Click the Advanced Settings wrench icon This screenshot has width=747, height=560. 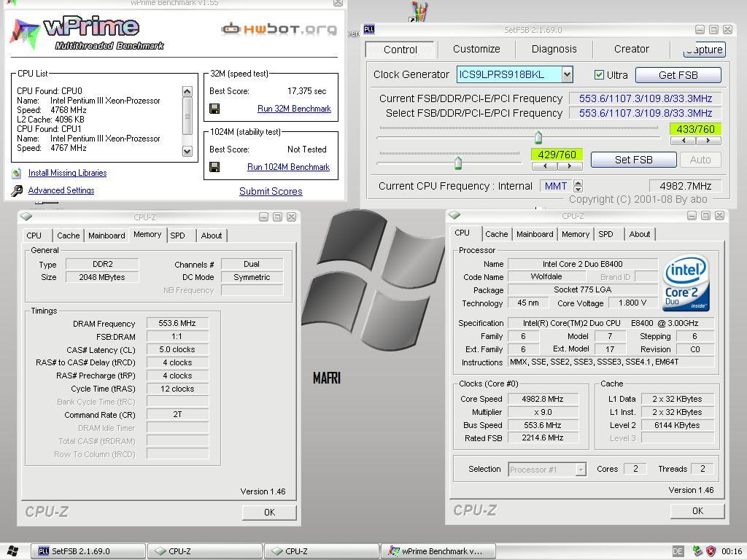tap(17, 190)
